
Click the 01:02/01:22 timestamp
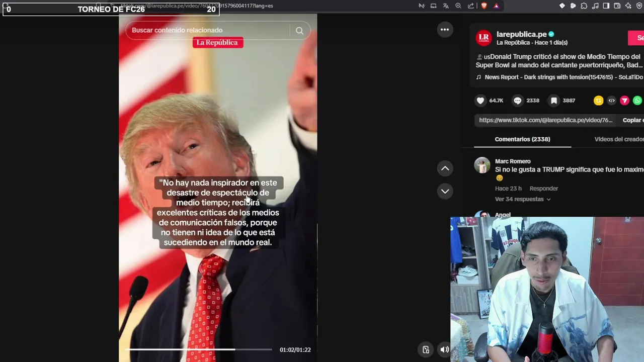tap(295, 350)
